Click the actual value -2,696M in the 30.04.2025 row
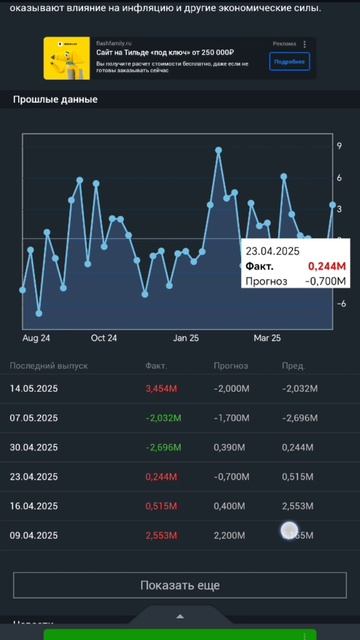Screen dimensions: 360x640 (x=163, y=447)
